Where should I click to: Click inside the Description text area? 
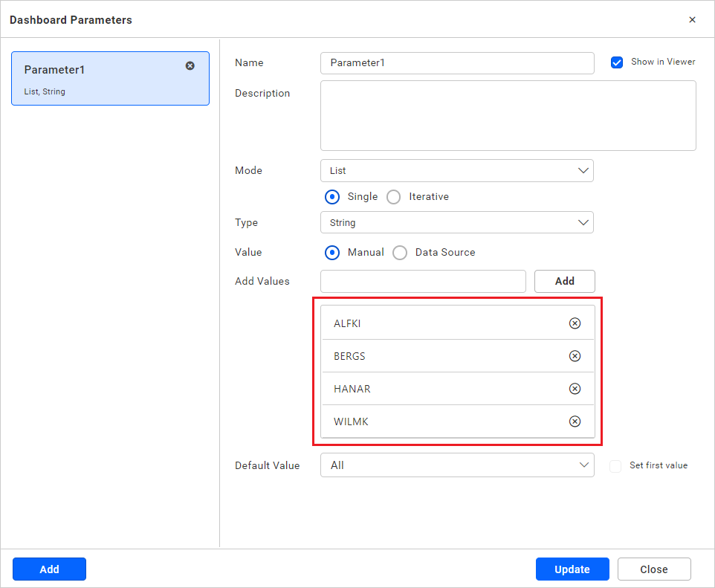[x=508, y=115]
